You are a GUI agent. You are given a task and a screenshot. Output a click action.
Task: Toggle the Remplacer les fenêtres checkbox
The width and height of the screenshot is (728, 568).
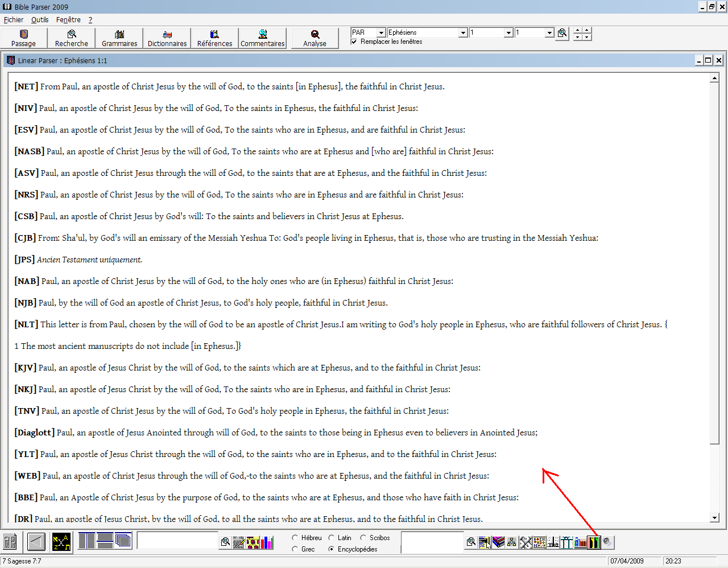coord(354,42)
